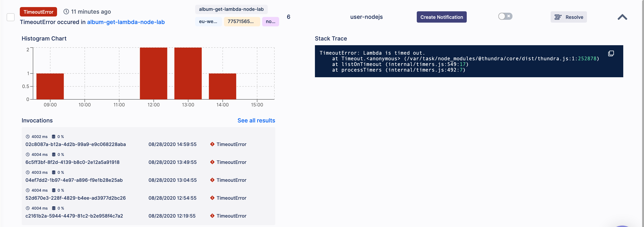Click the TimeoutError: Lambda is timed out line
The image size is (644, 227).
[x=372, y=53]
